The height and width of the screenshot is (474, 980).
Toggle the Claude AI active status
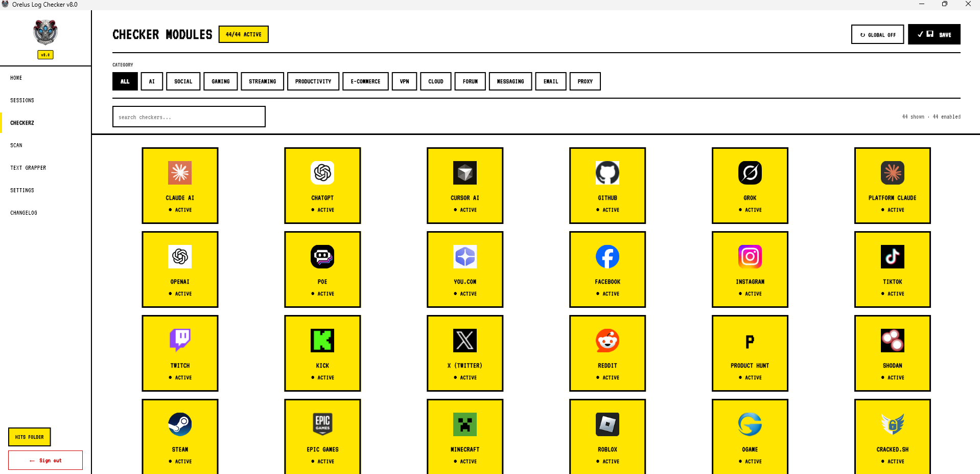[x=180, y=210]
